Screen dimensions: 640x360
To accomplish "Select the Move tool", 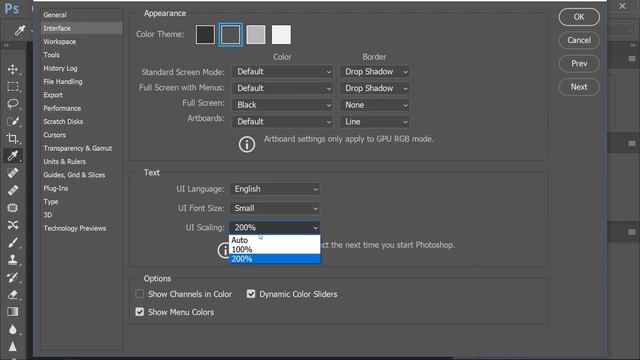I will click(13, 69).
